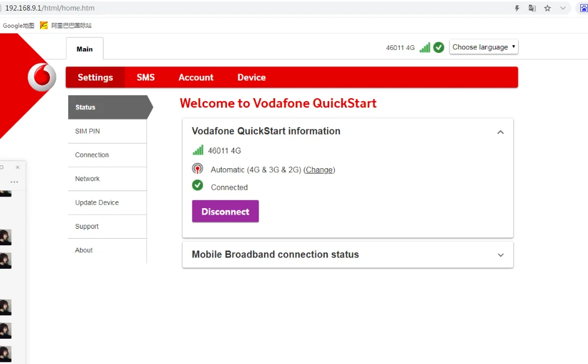Click the extension icon at right of address bar
Viewport: 588px width, 364px height.
583,8
